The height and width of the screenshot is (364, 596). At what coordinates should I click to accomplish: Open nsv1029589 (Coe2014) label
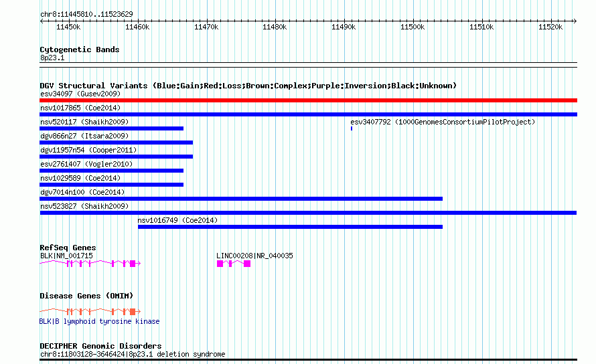[80, 178]
